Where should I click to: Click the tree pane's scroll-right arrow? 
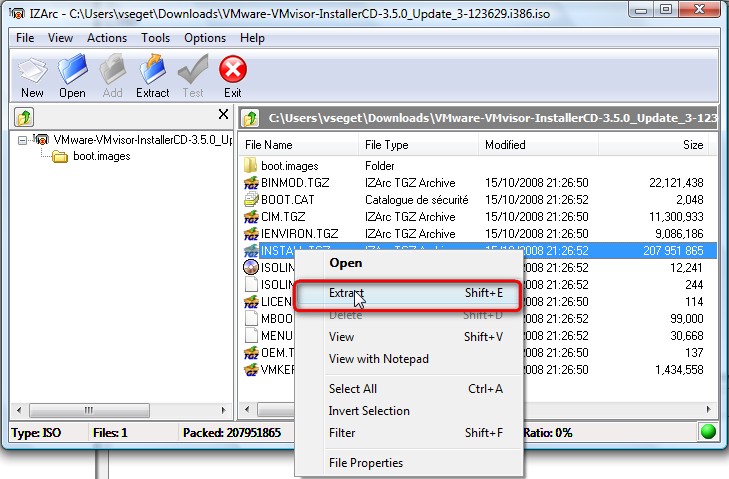click(x=223, y=410)
